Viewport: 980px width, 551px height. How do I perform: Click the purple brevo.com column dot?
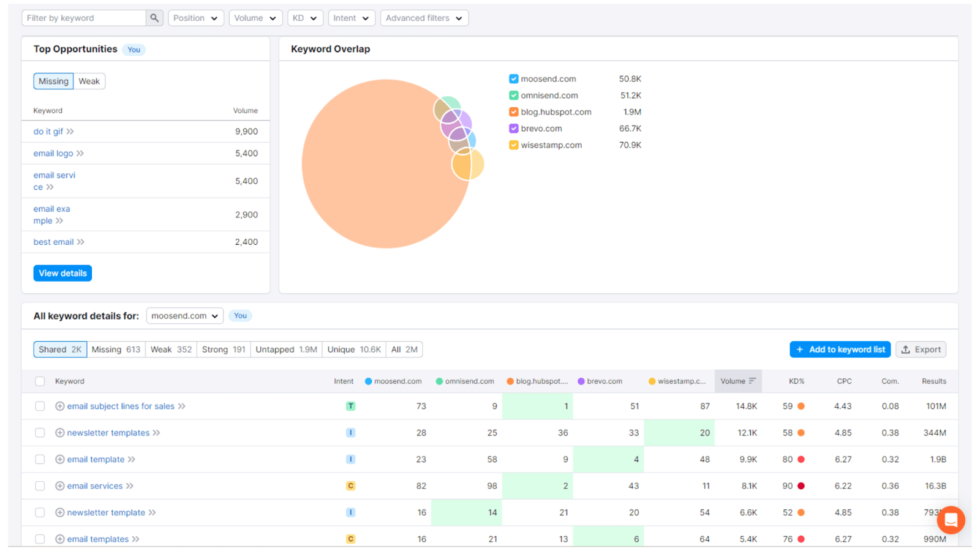point(581,381)
